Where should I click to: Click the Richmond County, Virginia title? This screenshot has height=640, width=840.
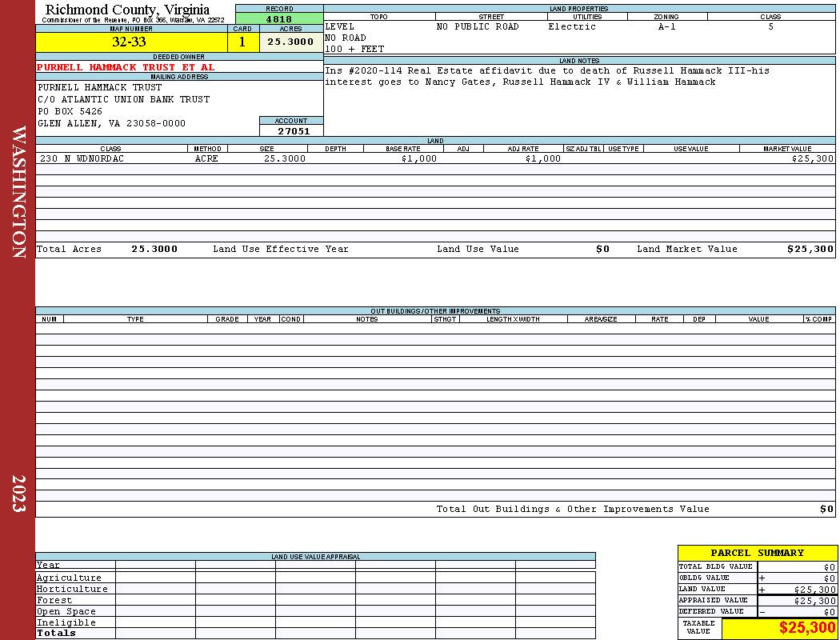point(127,10)
